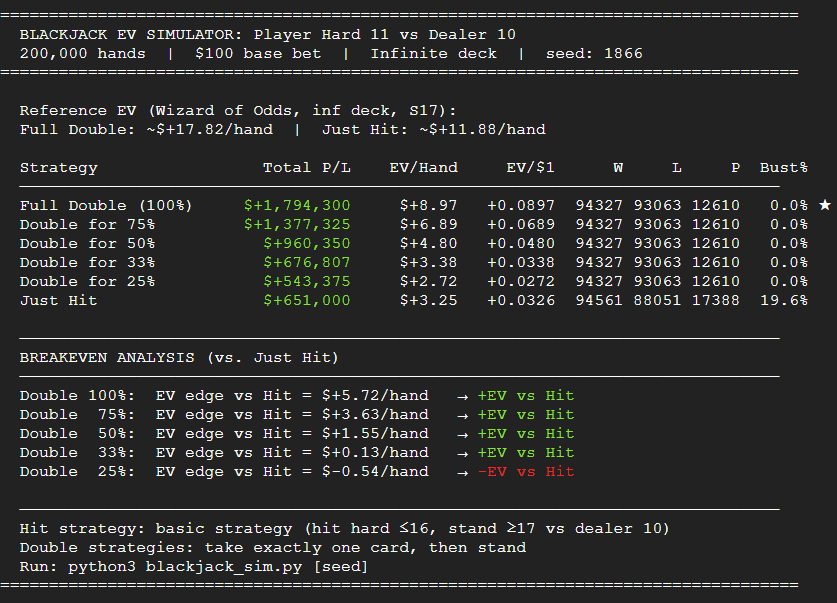The image size is (837, 603).
Task: Click the edge value '$+3.63/hand'
Action: (375, 415)
